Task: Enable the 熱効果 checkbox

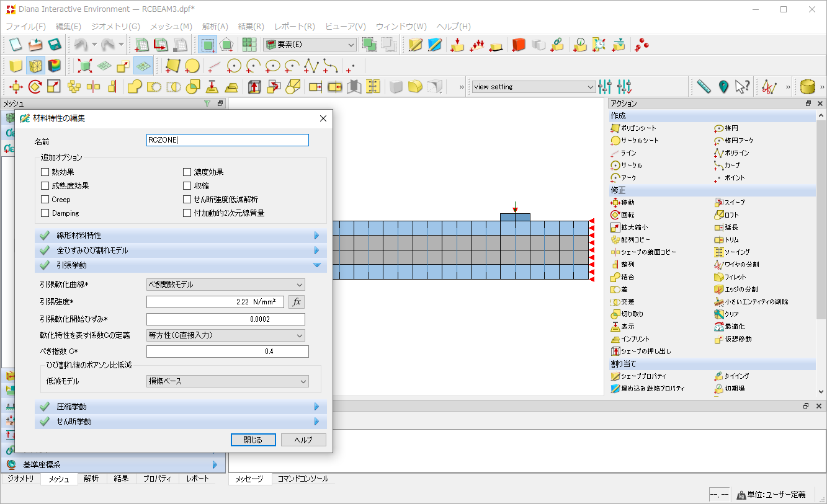Action: (45, 172)
